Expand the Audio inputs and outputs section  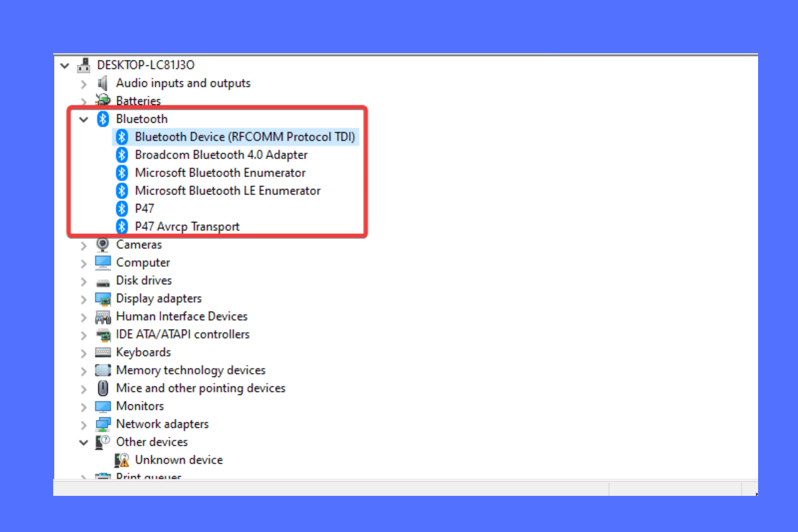click(83, 83)
